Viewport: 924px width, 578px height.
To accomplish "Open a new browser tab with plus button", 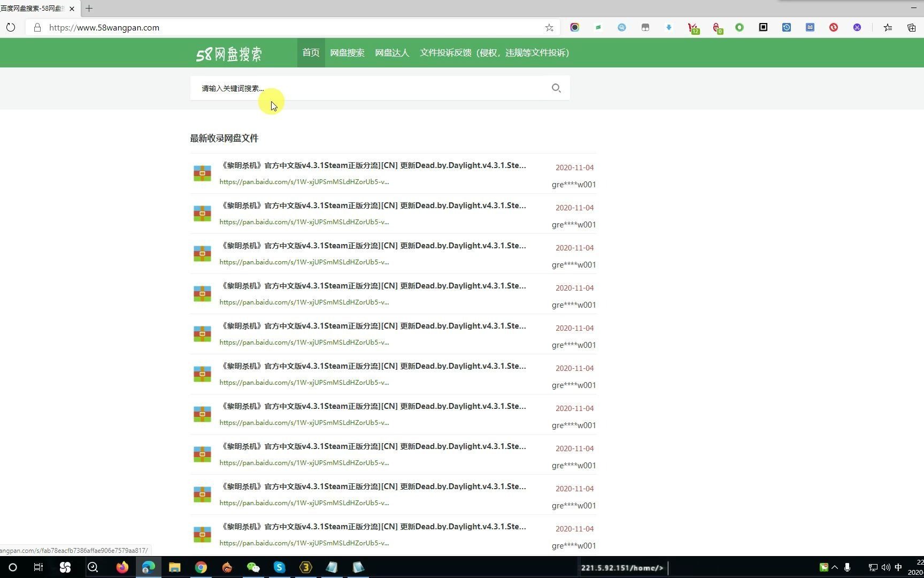I will [89, 9].
